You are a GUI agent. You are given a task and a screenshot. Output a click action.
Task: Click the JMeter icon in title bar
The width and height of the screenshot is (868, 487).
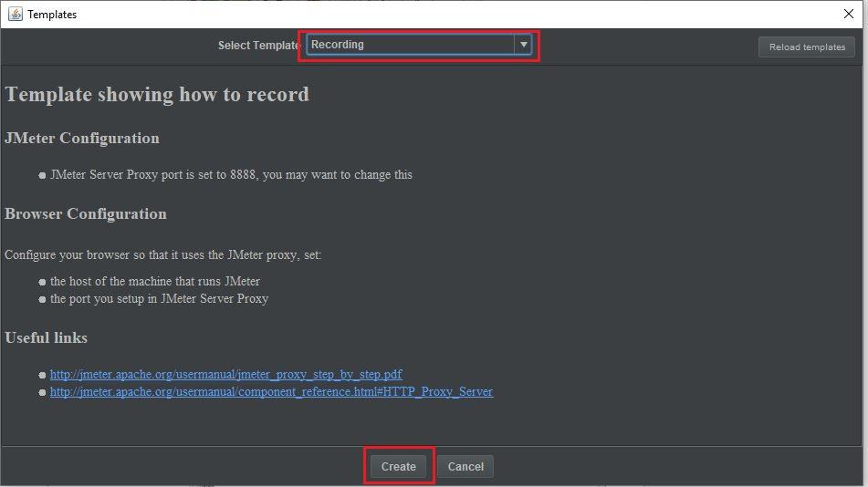tap(16, 14)
